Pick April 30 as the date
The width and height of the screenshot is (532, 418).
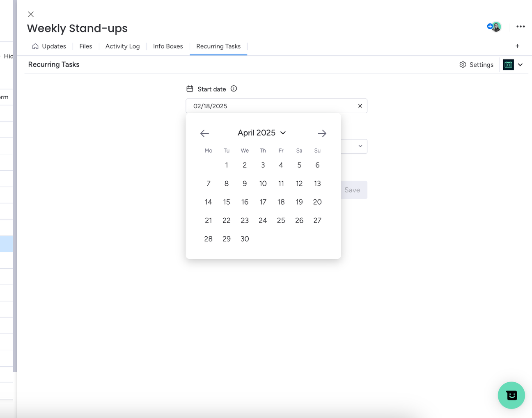pos(245,239)
